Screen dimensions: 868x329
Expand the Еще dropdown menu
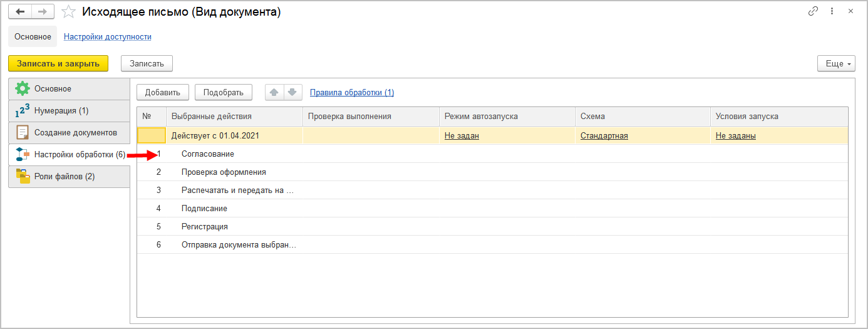tap(836, 63)
